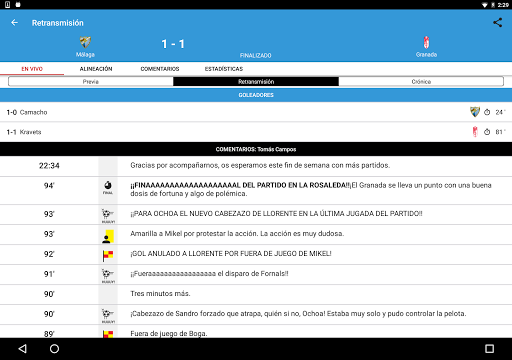
Task: Switch to the Alineación tab
Action: click(96, 69)
